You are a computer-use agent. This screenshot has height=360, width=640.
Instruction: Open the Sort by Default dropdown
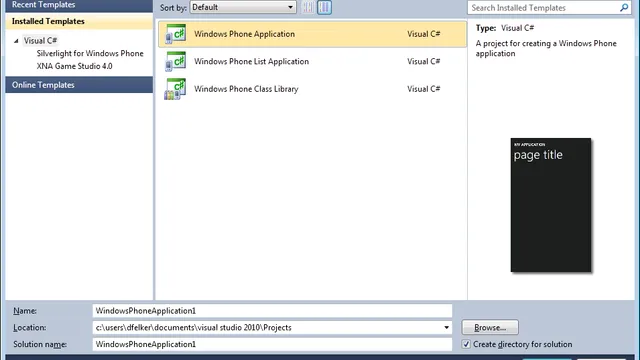point(243,7)
